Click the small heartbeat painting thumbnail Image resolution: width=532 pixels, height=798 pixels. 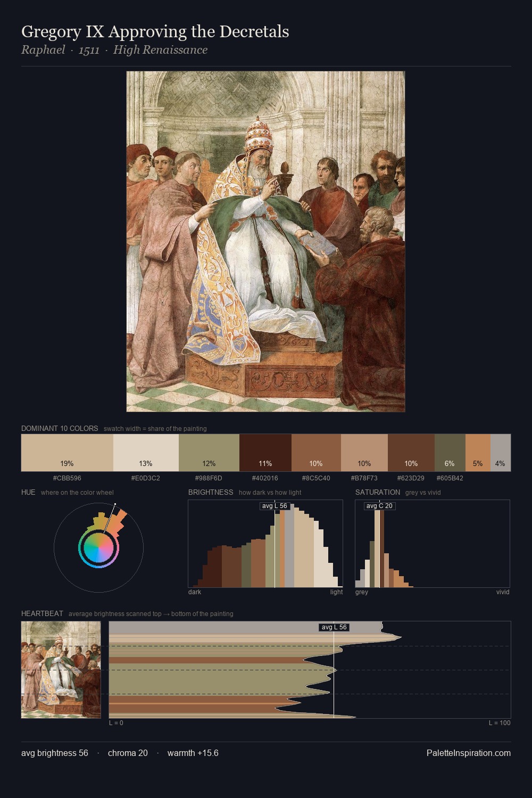61,670
